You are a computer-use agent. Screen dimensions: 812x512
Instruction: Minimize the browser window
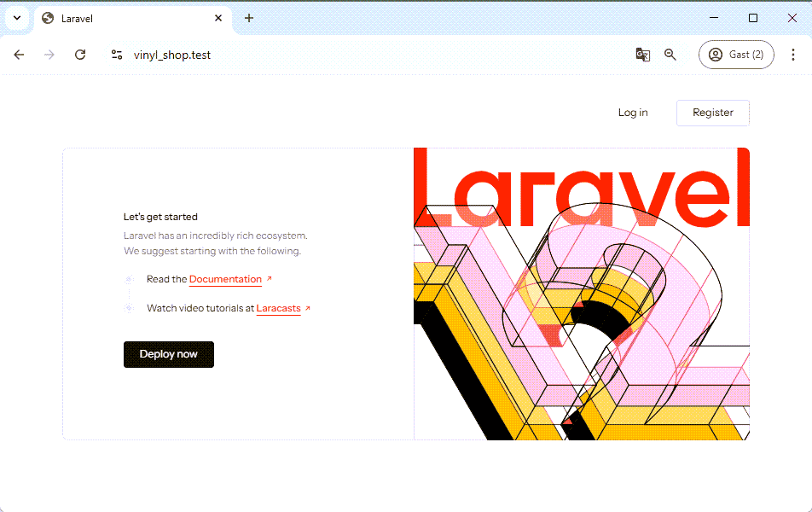[x=714, y=18]
